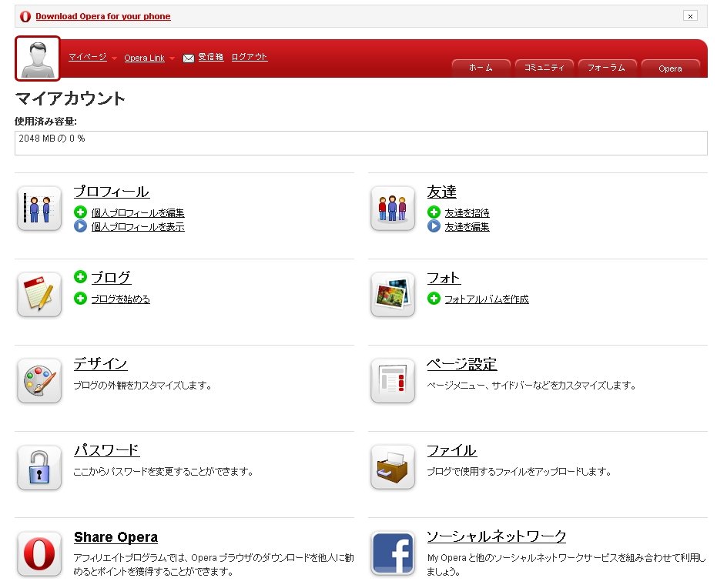Image resolution: width=717 pixels, height=588 pixels.
Task: Click the Download Opera for your phone link
Action: click(x=102, y=16)
